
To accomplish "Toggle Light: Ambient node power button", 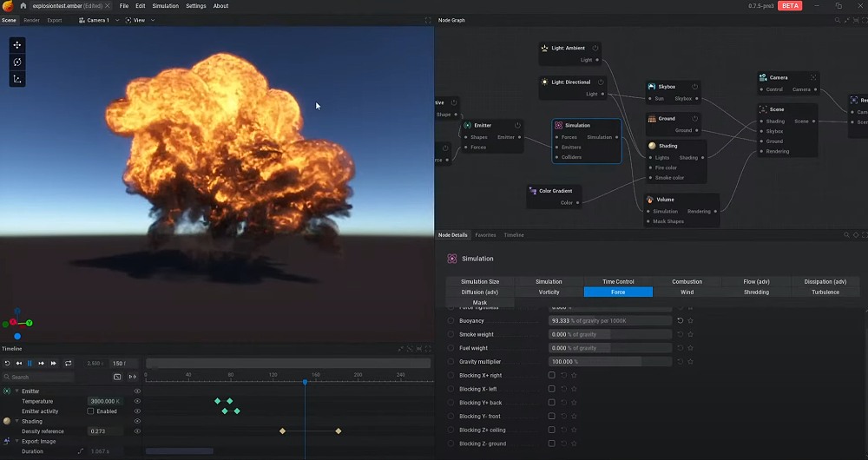I will (x=595, y=48).
